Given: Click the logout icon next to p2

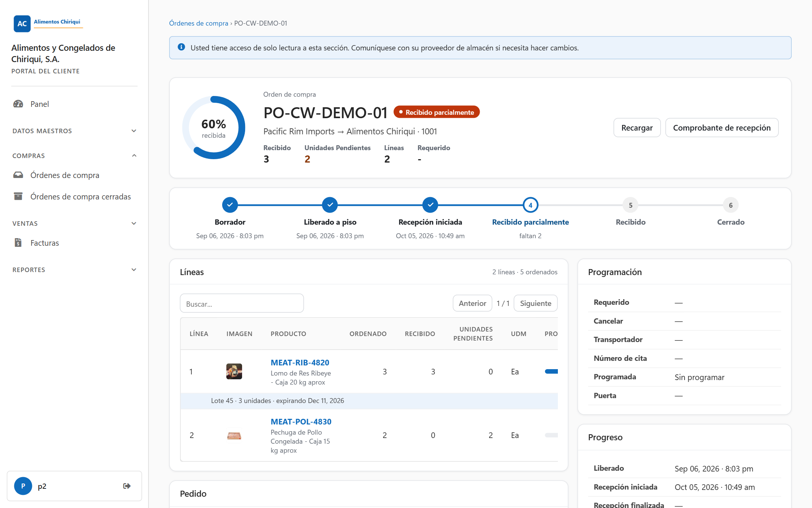Looking at the screenshot, I should coord(127,486).
